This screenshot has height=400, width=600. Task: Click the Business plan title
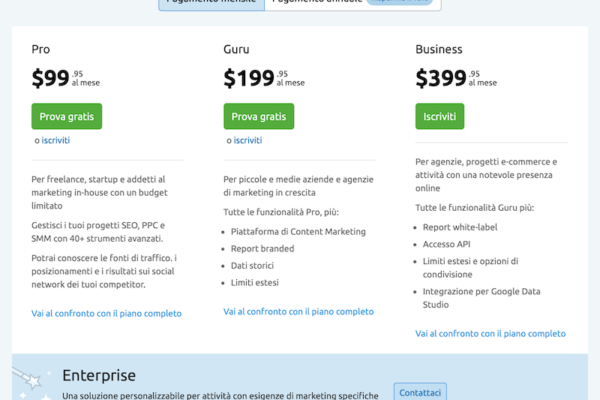click(439, 48)
